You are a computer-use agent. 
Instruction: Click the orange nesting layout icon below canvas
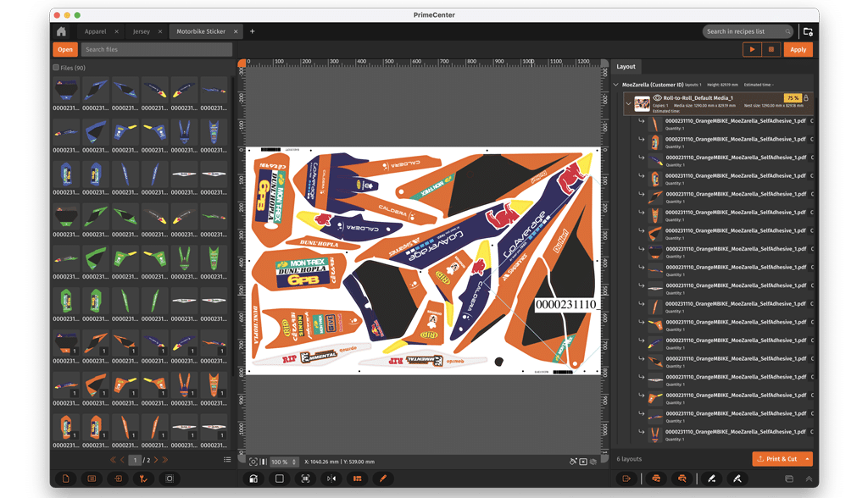(357, 479)
